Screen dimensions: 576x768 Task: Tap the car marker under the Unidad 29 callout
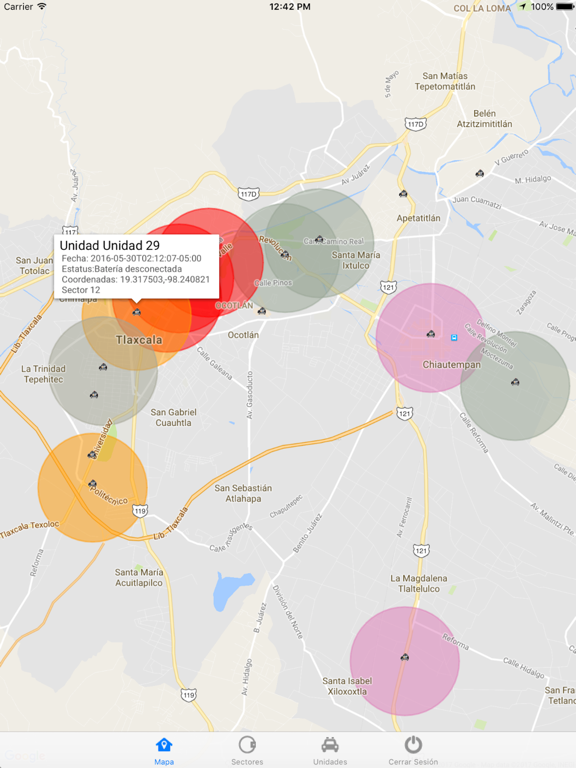137,312
